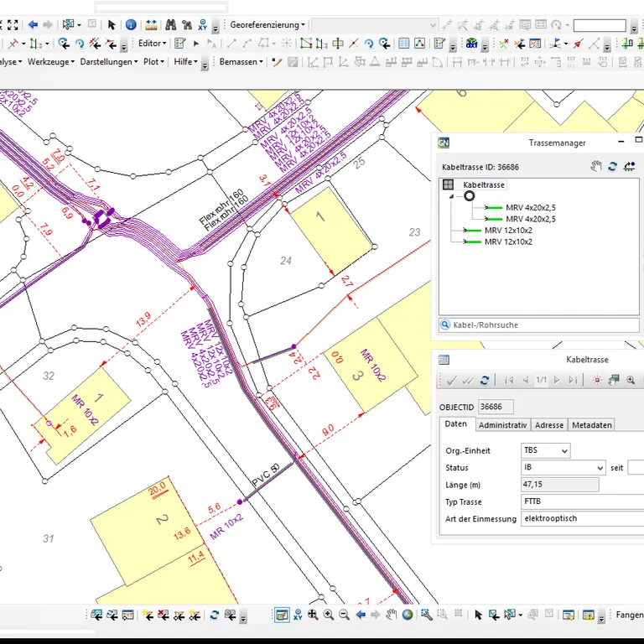Click the empty text box in top-right toolbar
Screen dimensions: 644x644
600,25
